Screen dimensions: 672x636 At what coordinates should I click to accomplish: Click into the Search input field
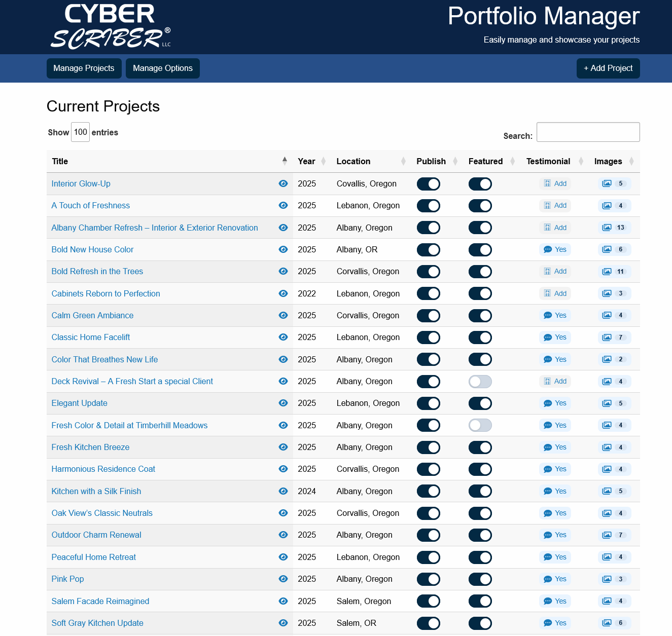588,132
